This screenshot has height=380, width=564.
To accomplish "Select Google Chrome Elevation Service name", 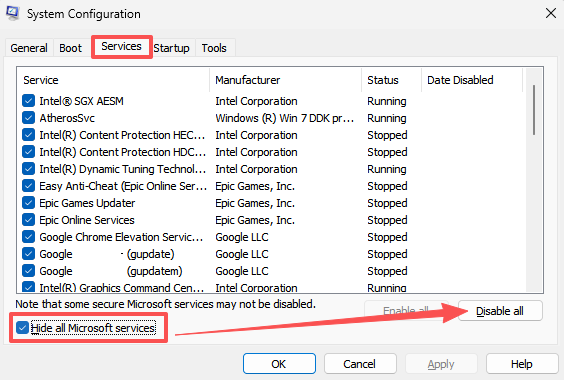I will coord(121,237).
